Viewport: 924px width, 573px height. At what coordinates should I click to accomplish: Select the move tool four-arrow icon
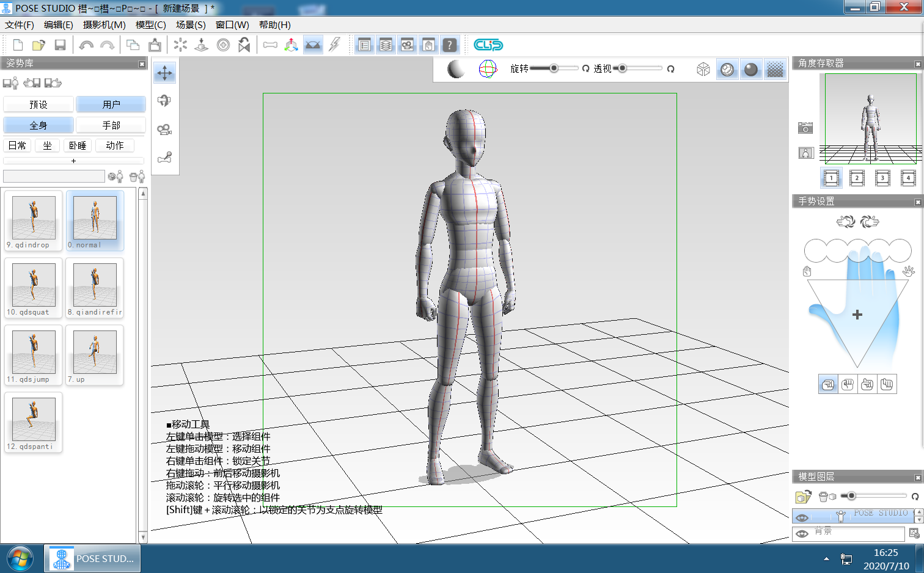(x=164, y=73)
